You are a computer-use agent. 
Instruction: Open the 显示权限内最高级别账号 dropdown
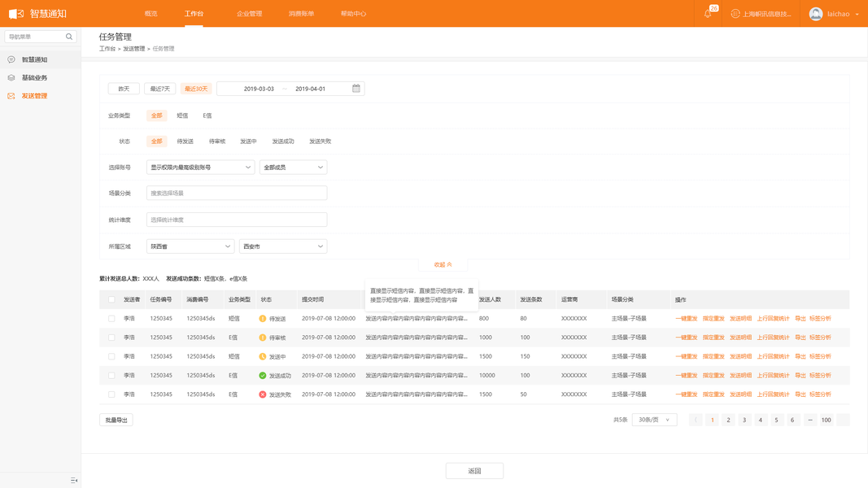[200, 167]
